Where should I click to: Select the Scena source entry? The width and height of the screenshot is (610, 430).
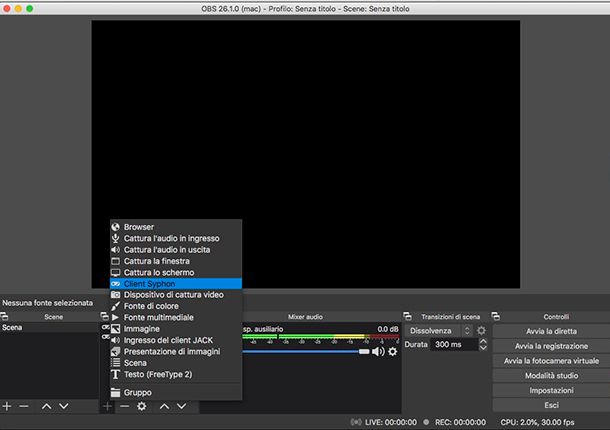coord(176,363)
